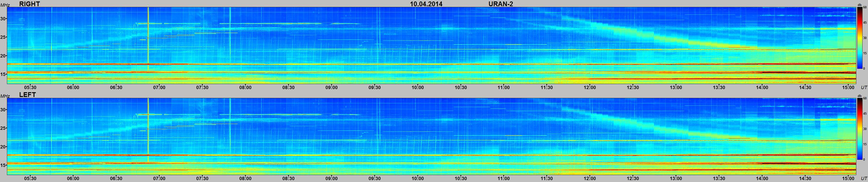Click the 09:30 time tick under RIGHT panel
This screenshot has height=182, width=868.
[x=375, y=87]
